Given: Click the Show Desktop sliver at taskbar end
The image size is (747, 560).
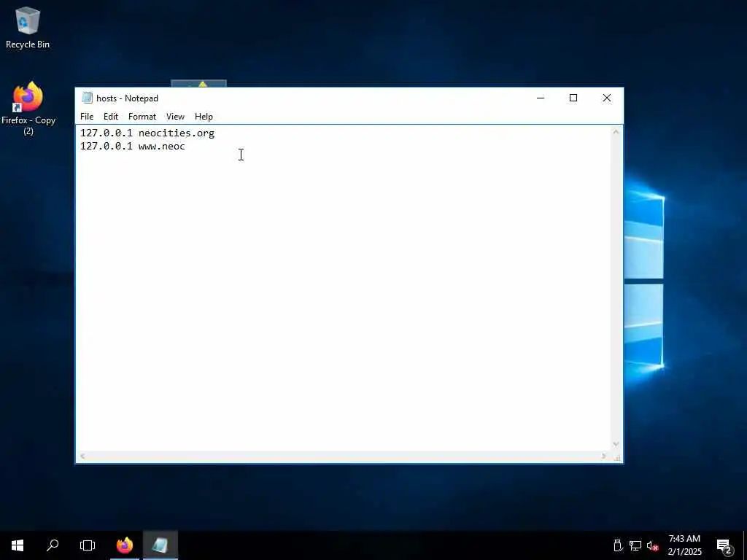Looking at the screenshot, I should [745, 545].
